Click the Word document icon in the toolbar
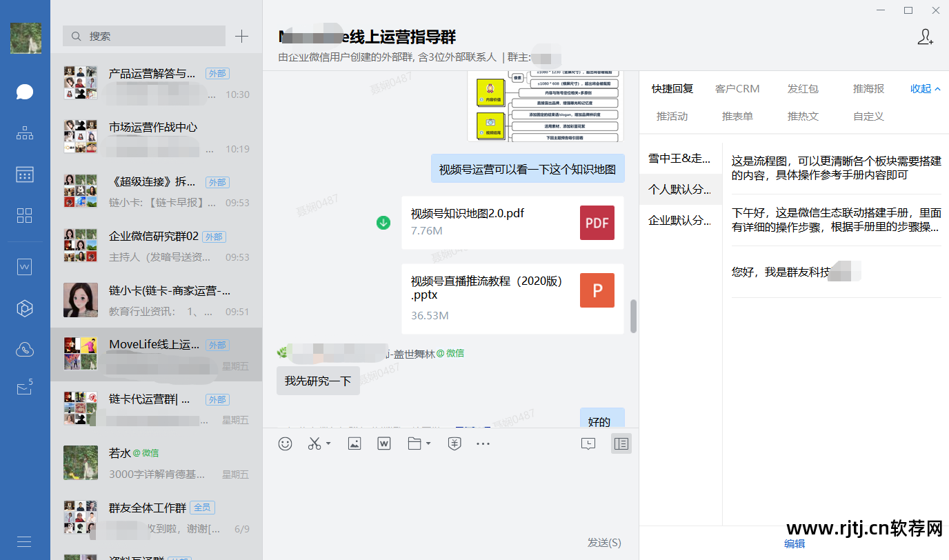The image size is (949, 560). (x=383, y=443)
